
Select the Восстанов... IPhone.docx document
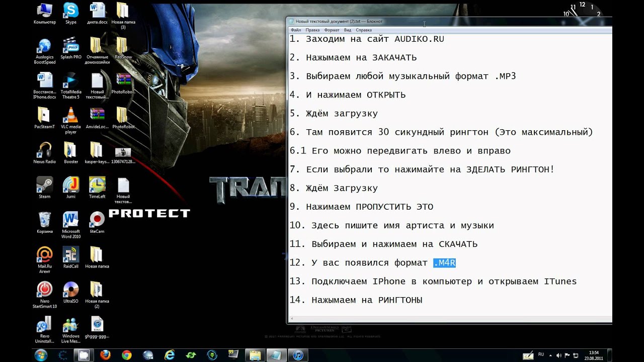tap(45, 85)
